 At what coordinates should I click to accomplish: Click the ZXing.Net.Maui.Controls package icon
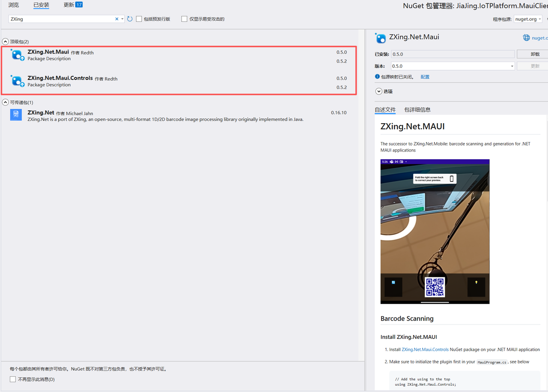coord(17,81)
